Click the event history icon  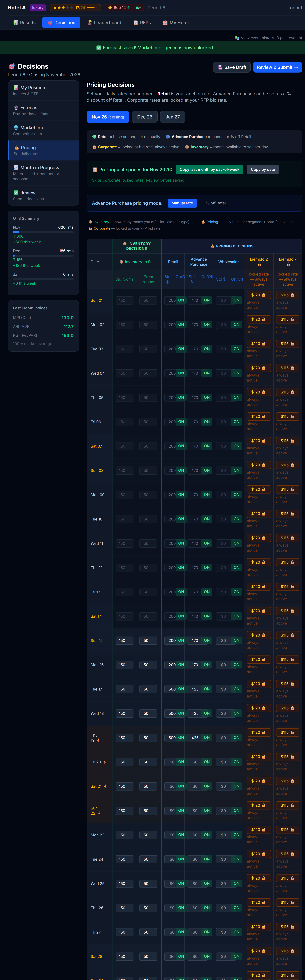pyautogui.click(x=237, y=38)
